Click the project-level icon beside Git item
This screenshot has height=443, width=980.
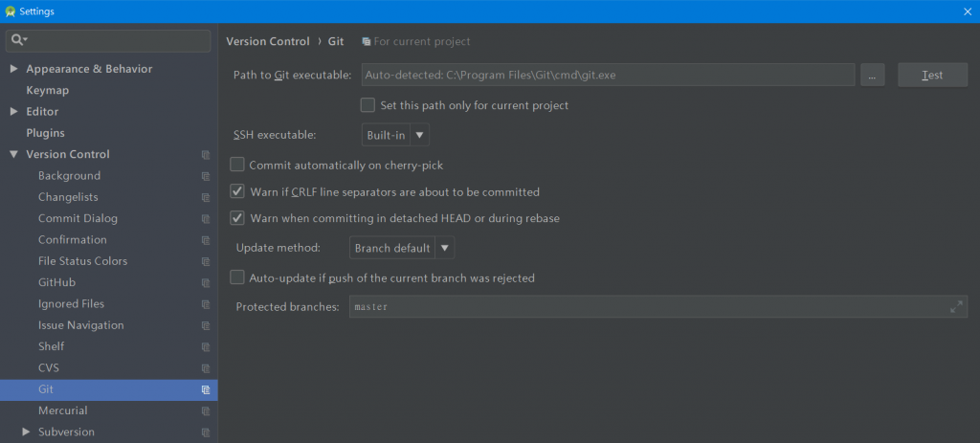pos(206,389)
